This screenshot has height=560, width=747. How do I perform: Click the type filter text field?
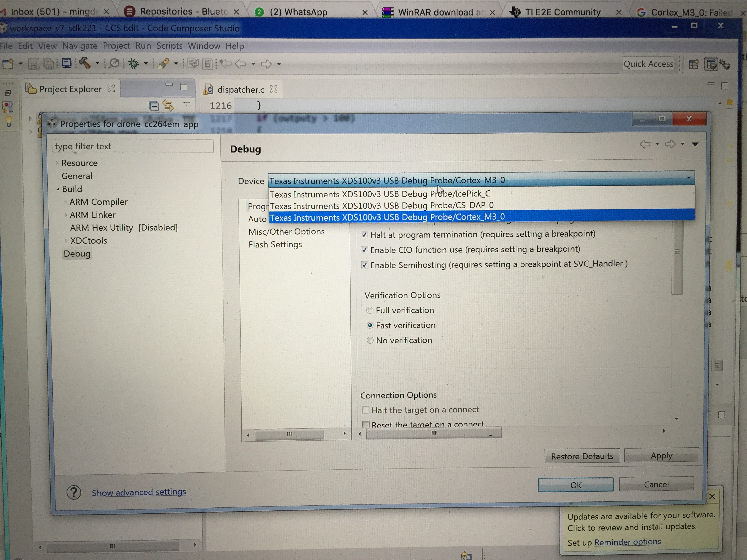pyautogui.click(x=133, y=146)
